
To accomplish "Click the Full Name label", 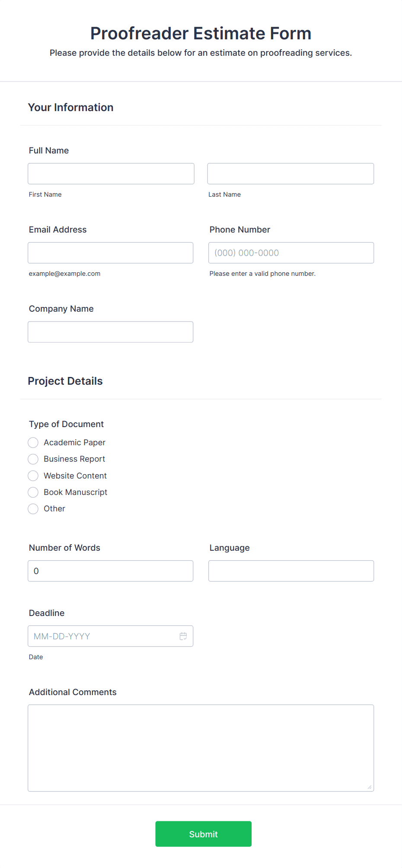I will click(x=48, y=150).
